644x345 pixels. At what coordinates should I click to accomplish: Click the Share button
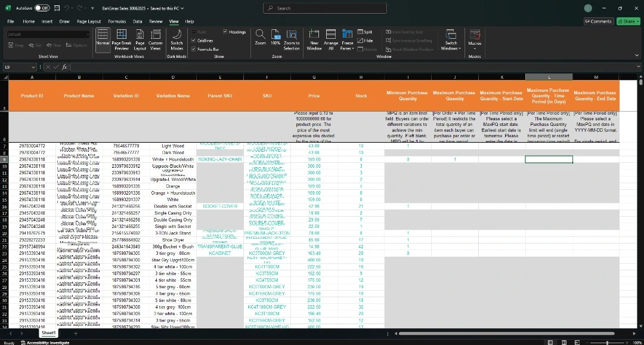[628, 21]
